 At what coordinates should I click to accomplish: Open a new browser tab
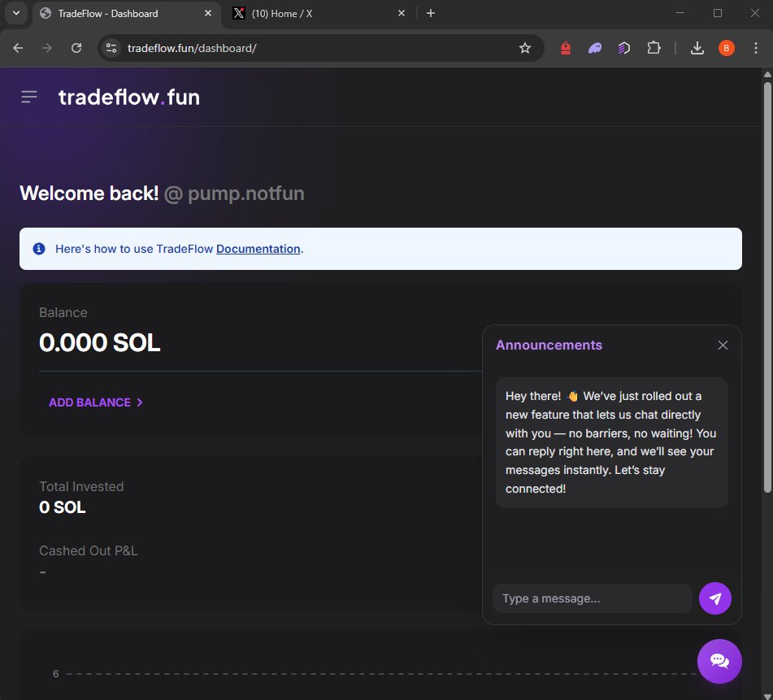[430, 13]
